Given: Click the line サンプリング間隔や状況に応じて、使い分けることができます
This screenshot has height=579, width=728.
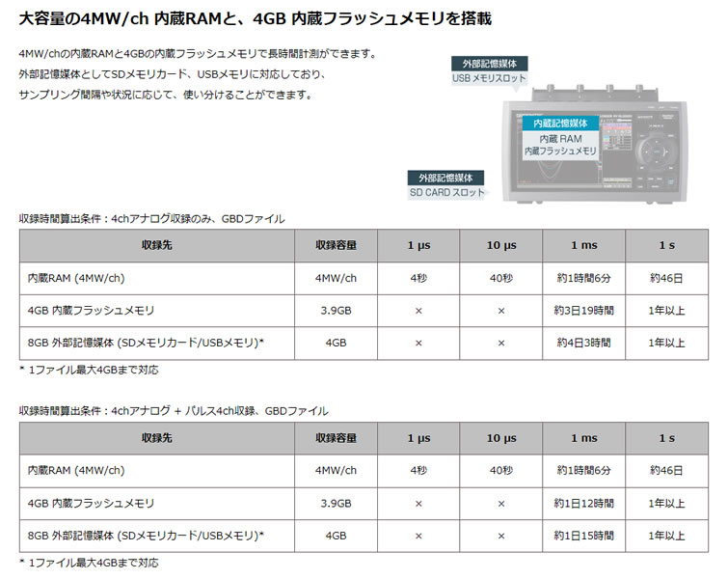Looking at the screenshot, I should pyautogui.click(x=166, y=95).
